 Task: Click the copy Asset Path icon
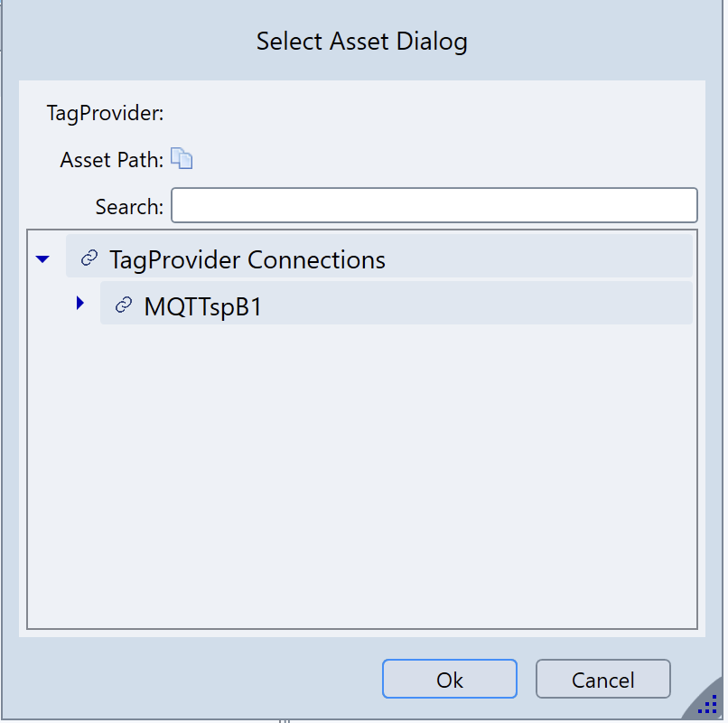pos(182,159)
